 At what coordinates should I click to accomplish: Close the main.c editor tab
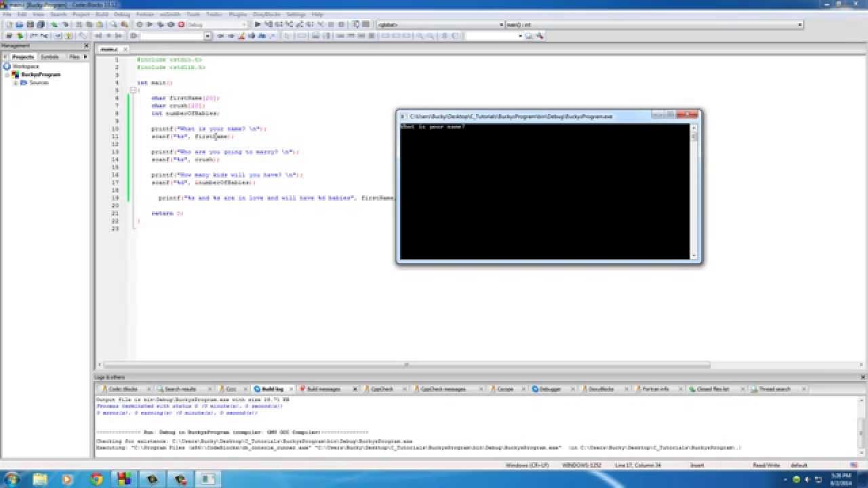[x=125, y=49]
